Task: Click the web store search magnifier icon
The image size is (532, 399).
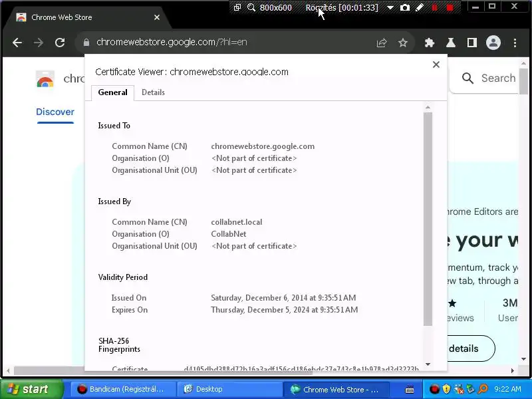Action: (x=467, y=78)
